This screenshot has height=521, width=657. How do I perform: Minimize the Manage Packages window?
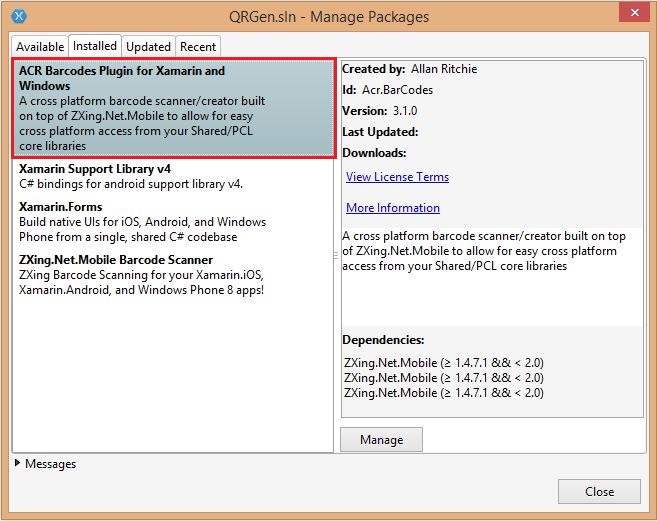click(562, 14)
